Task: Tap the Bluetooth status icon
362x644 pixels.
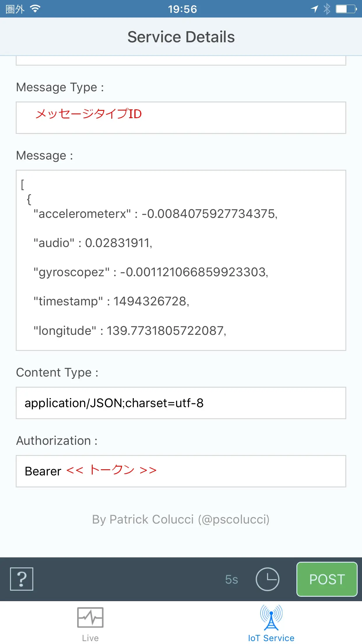Action: coord(327,9)
